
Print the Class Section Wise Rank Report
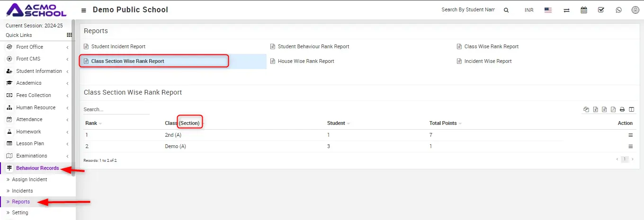[x=622, y=110]
